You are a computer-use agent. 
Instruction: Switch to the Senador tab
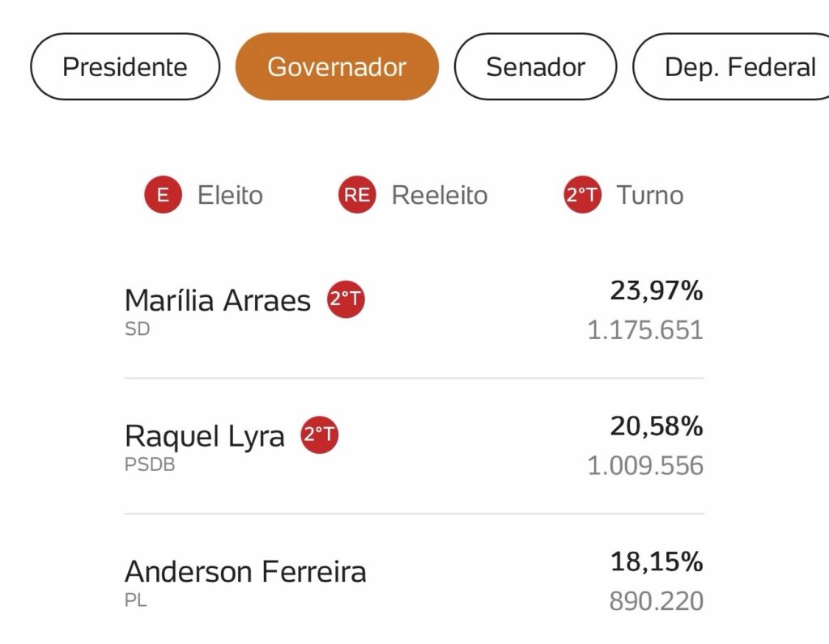click(x=535, y=66)
